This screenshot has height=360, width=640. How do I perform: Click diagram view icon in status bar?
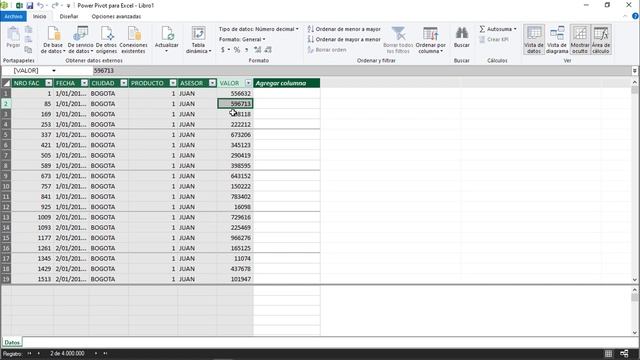point(624,354)
